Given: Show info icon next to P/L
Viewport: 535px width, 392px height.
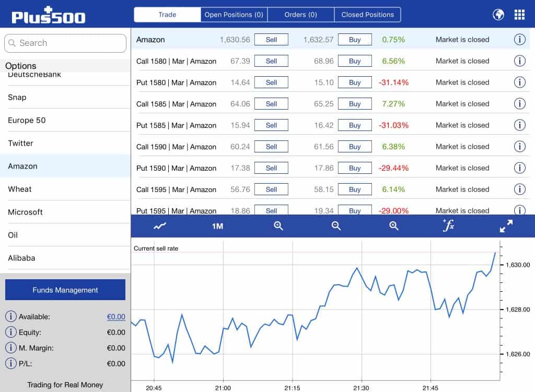Looking at the screenshot, I should coord(10,363).
